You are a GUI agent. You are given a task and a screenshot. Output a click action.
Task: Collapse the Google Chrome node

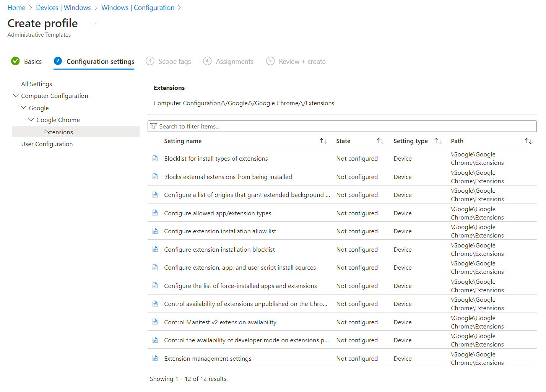(x=31, y=119)
